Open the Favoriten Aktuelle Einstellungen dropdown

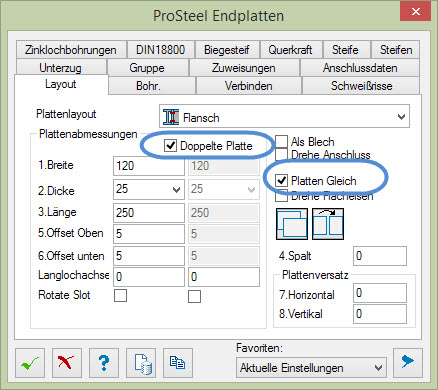tap(311, 368)
